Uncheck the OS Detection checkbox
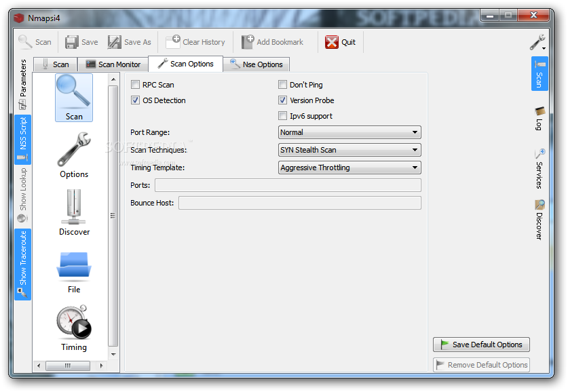This screenshot has height=392, width=568. tap(135, 100)
